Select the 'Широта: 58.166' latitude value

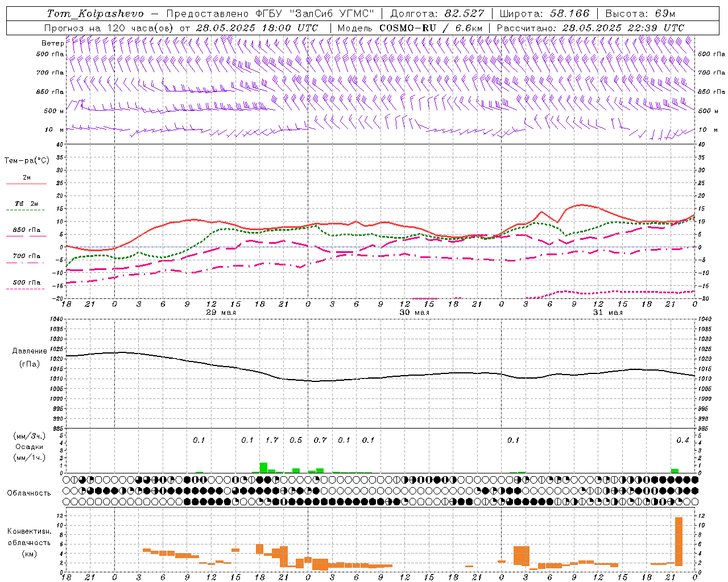[545, 14]
